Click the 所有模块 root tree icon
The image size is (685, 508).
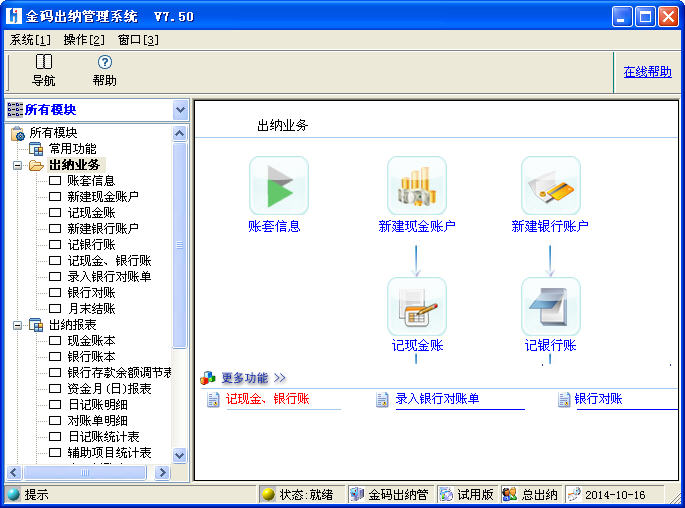(18, 133)
